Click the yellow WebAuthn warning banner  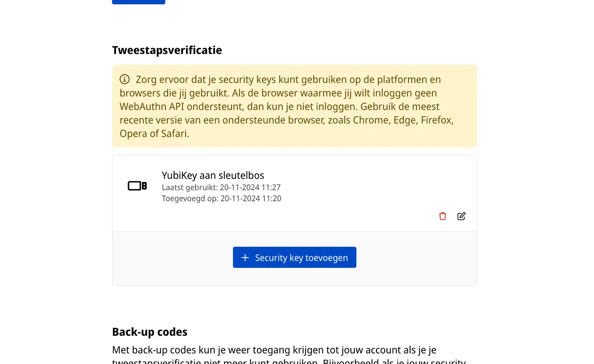tap(294, 106)
